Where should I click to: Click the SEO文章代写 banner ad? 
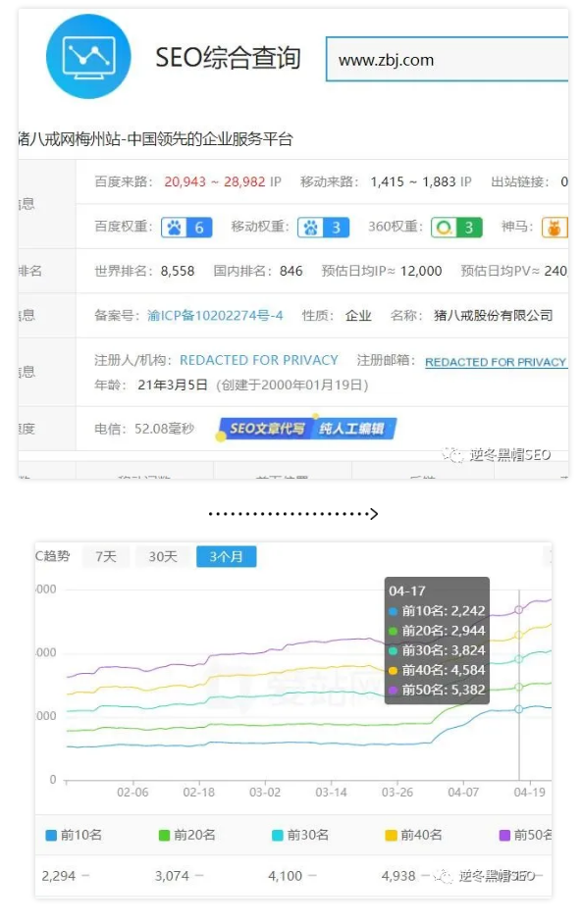306,429
